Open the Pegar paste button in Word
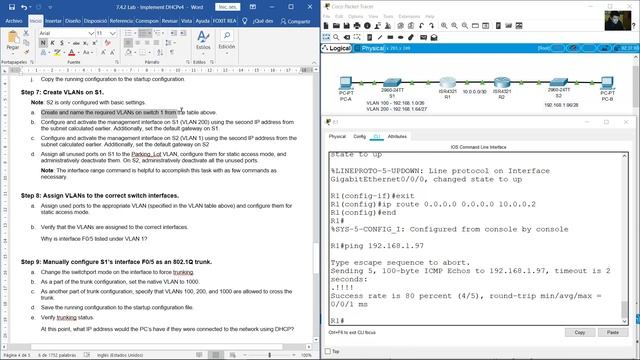The height and width of the screenshot is (360, 640). pos(13,41)
